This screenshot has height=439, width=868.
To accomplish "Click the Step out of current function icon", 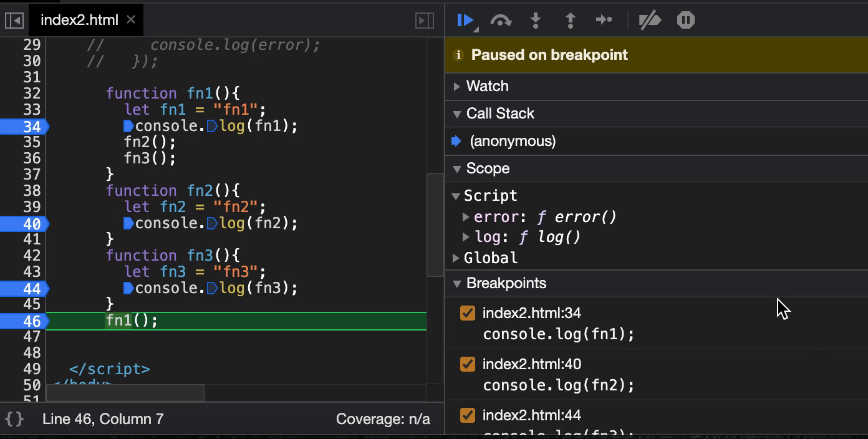I will click(x=570, y=20).
